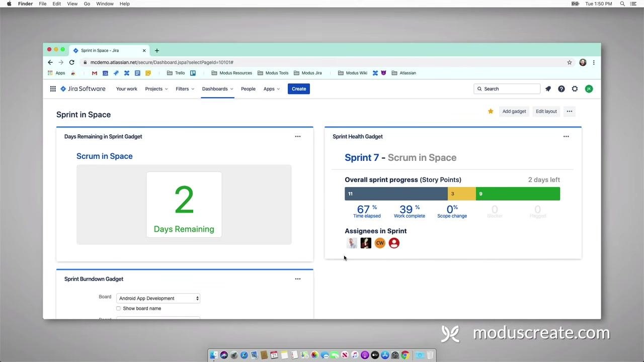
Task: Click the CW assignee avatar
Action: pos(380,243)
